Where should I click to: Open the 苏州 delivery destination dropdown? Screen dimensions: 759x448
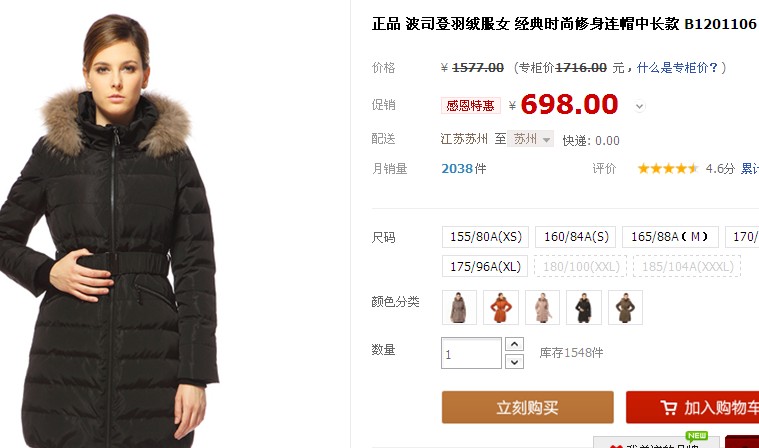coord(531,139)
